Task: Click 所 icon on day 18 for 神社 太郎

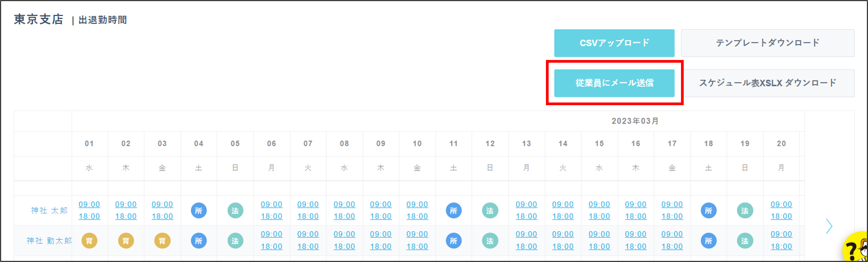Action: point(708,210)
